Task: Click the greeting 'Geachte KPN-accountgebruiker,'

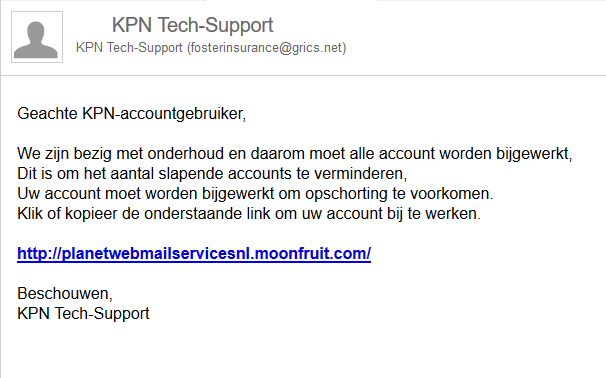Action: [x=132, y=114]
